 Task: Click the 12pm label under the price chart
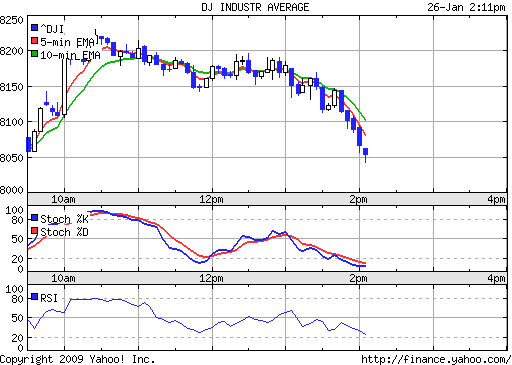(211, 199)
